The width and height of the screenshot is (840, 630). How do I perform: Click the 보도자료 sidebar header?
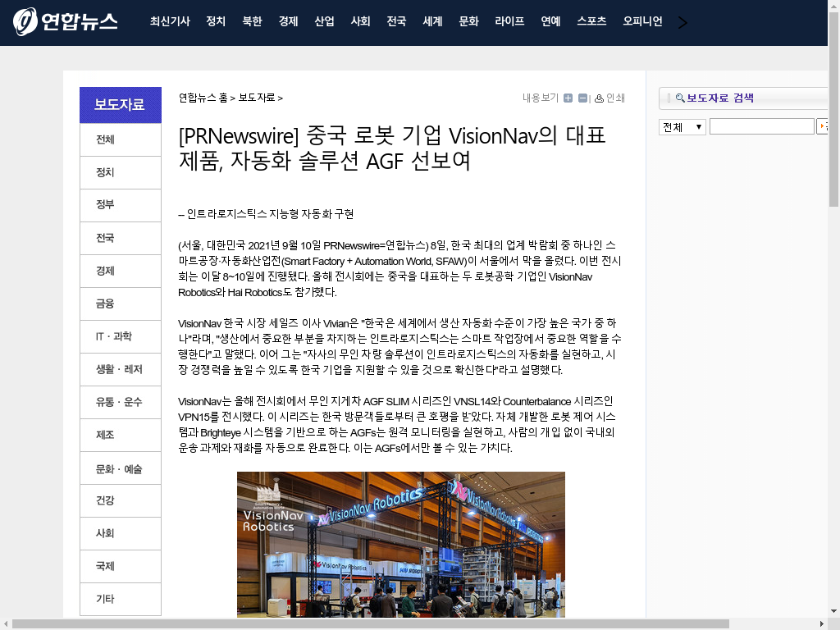click(x=121, y=105)
